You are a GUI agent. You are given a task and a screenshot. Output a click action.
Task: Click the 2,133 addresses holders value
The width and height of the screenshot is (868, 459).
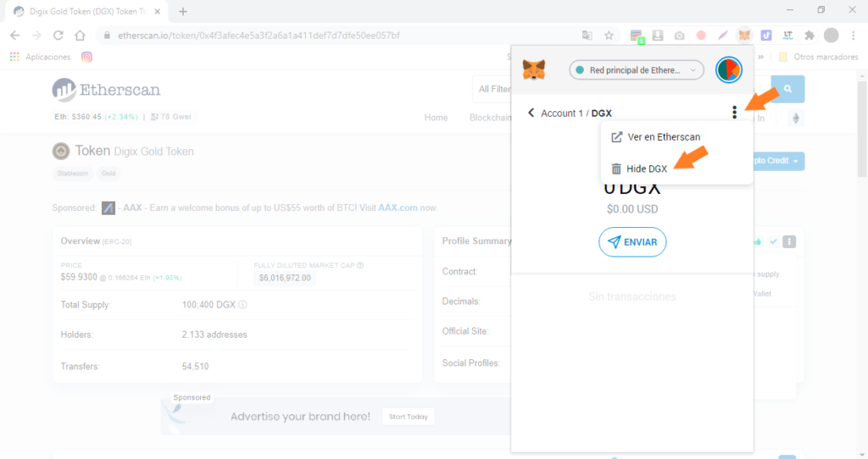(x=214, y=335)
